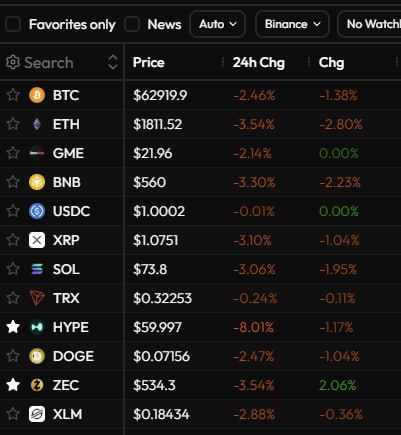Click the XLM Stellar logo icon
Screen dimensions: 401x435
[37, 414]
